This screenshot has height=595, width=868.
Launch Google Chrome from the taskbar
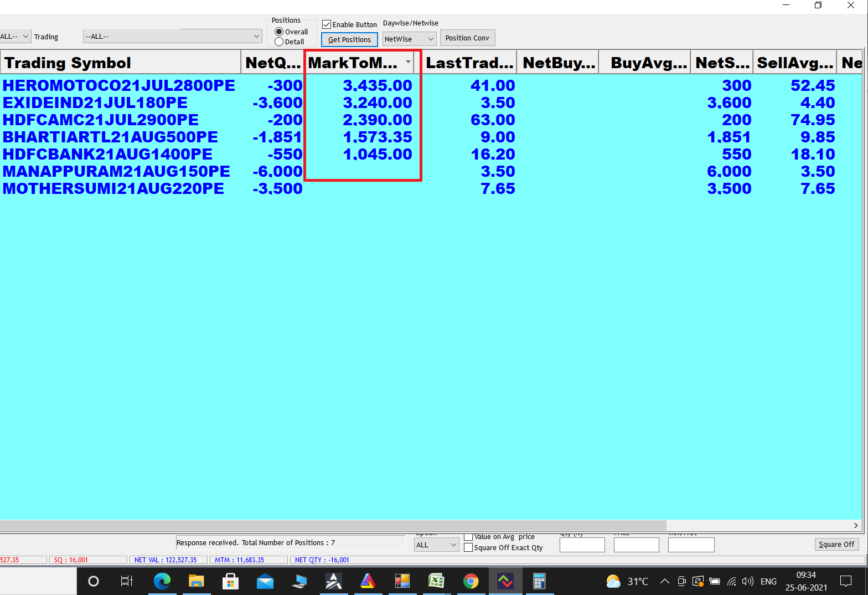tap(471, 581)
